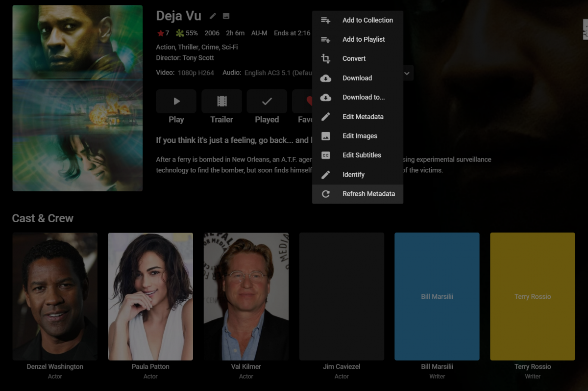588x391 pixels.
Task: Click the pencil icon beside Deja Vu title
Action: 213,16
